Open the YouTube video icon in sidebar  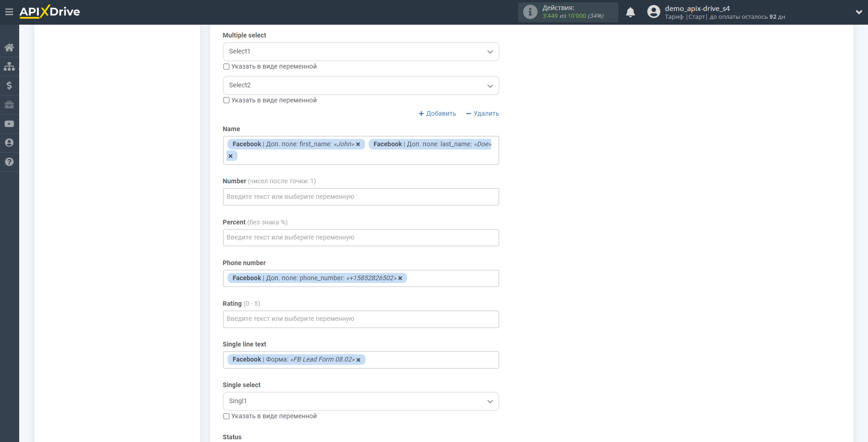pyautogui.click(x=9, y=124)
